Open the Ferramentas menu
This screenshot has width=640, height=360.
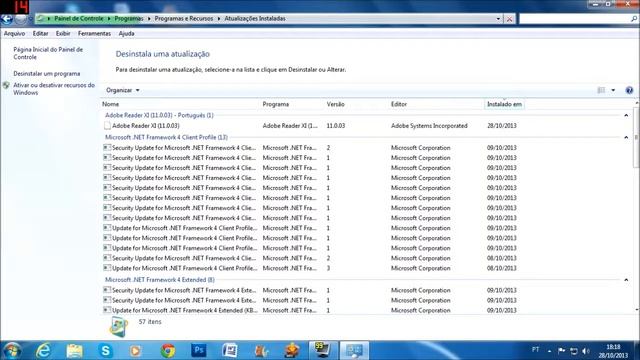coord(94,33)
